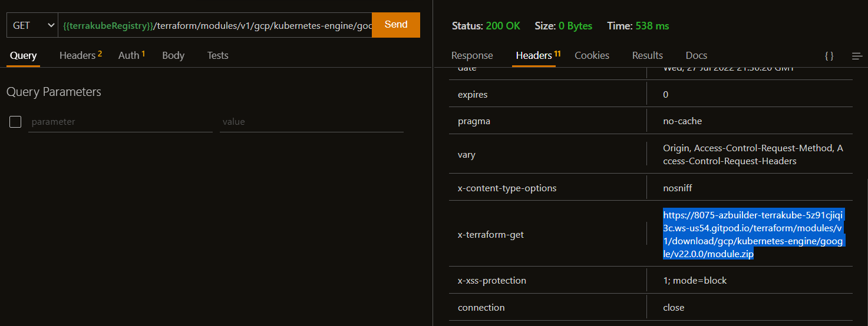Click the highlighted x-terraform-get URL value

[753, 234]
